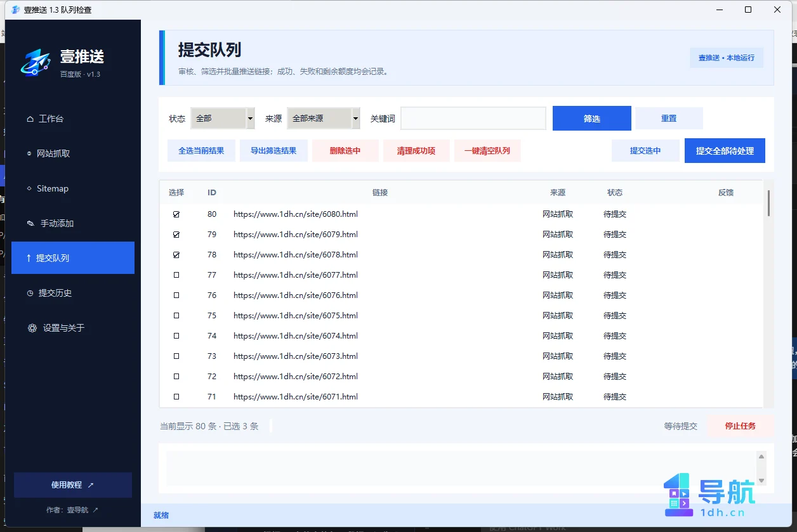Uncheck the checkbox for row ID 80
This screenshot has width=797, height=532.
pyautogui.click(x=176, y=214)
